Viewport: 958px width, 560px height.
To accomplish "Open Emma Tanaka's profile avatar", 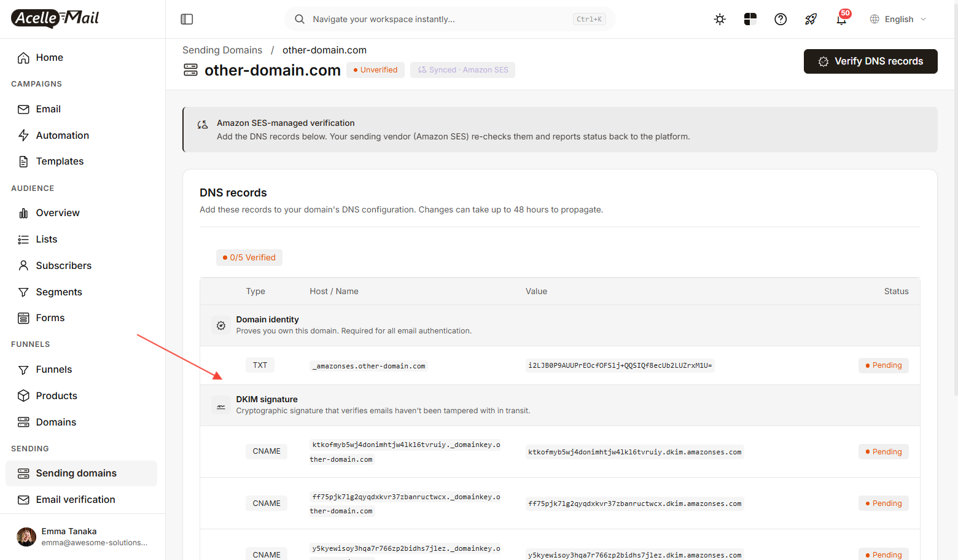I will pyautogui.click(x=26, y=537).
